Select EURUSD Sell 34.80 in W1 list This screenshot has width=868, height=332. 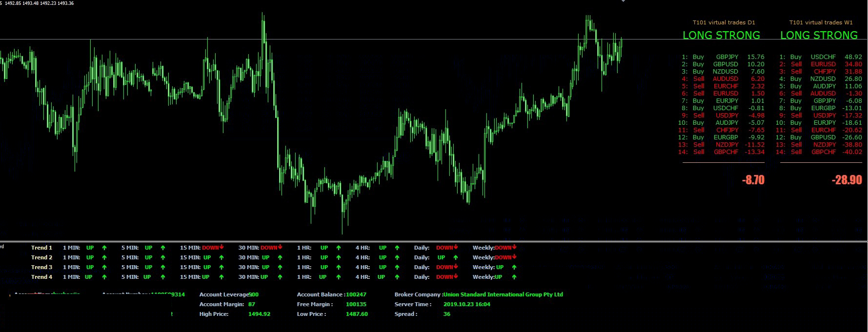821,64
